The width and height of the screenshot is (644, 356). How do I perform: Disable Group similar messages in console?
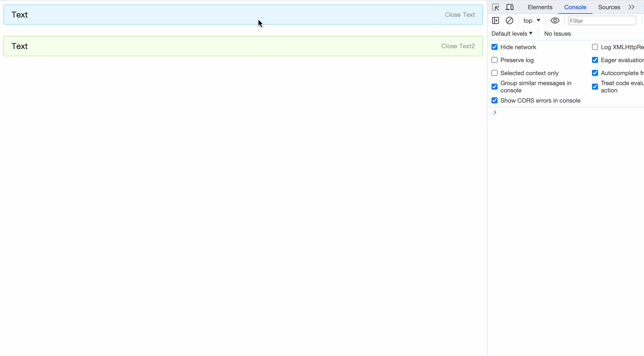pos(494,86)
